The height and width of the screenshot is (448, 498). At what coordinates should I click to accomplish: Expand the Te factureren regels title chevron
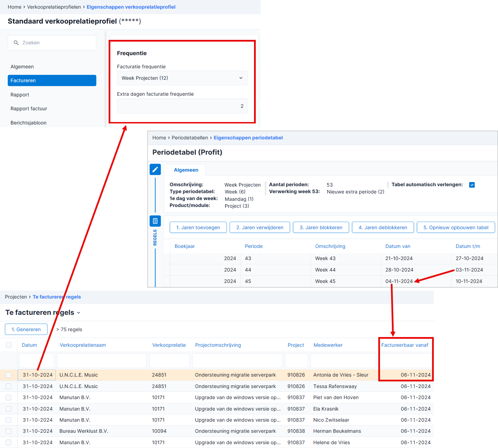point(78,313)
